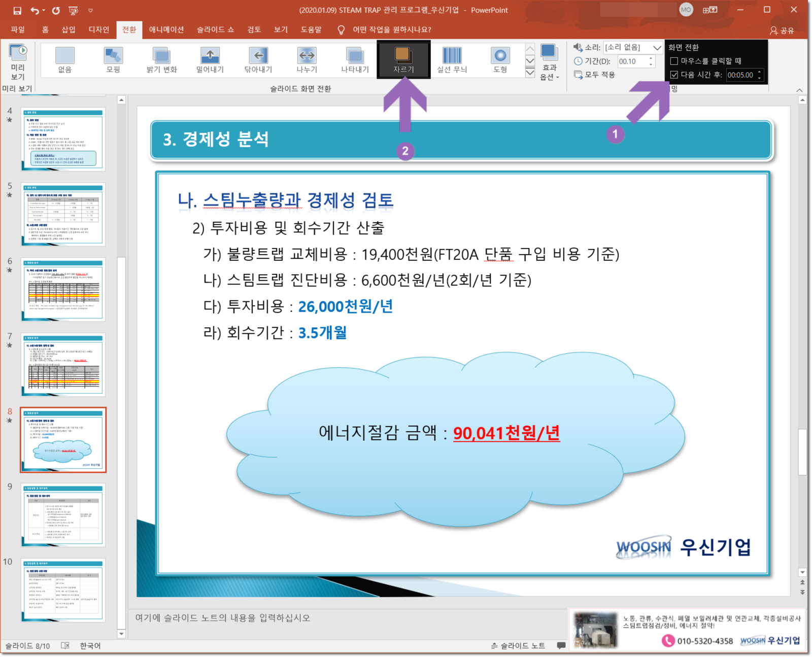Screen dimensions: 812x657
Task: Click the 90,041천원/년 red text
Action: tap(506, 433)
